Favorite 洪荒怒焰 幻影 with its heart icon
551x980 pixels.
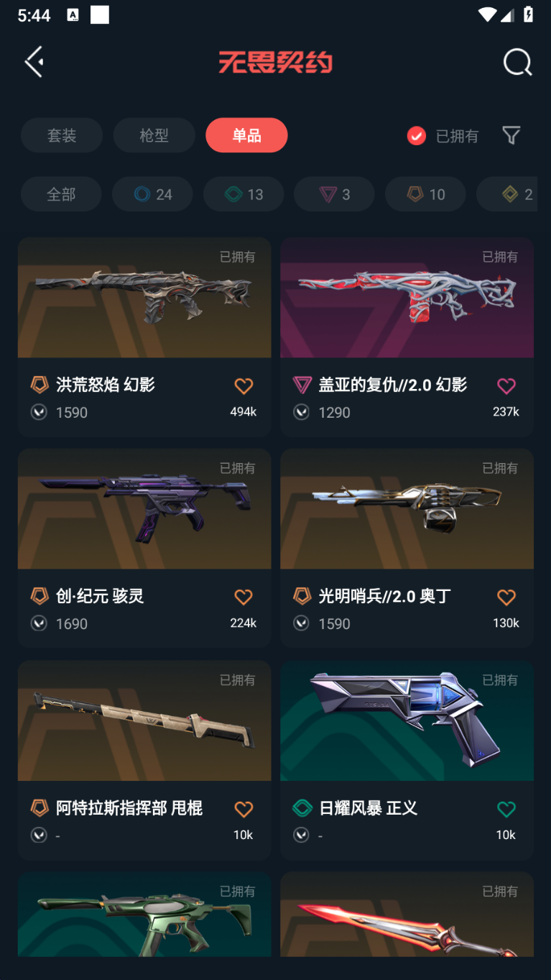point(244,386)
